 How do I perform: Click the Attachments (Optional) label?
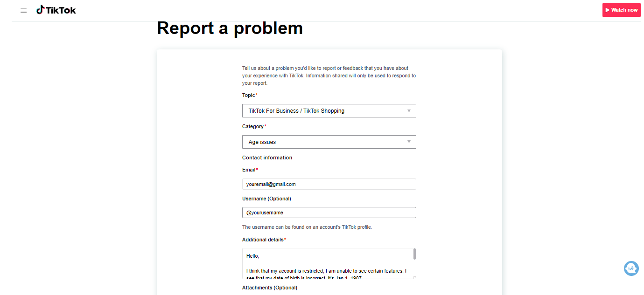click(x=269, y=288)
